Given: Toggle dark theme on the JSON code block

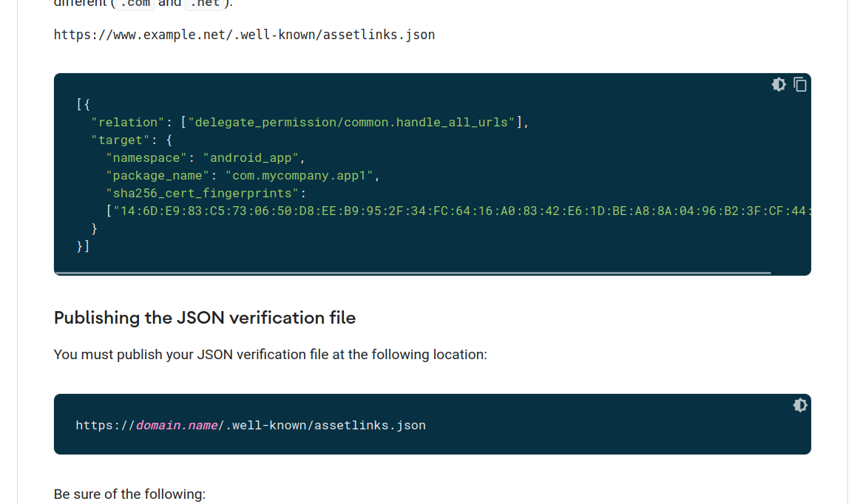Looking at the screenshot, I should [779, 85].
